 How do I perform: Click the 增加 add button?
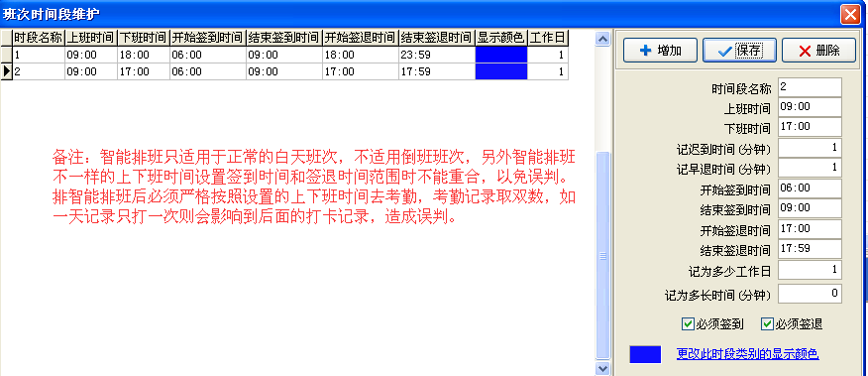pos(660,51)
